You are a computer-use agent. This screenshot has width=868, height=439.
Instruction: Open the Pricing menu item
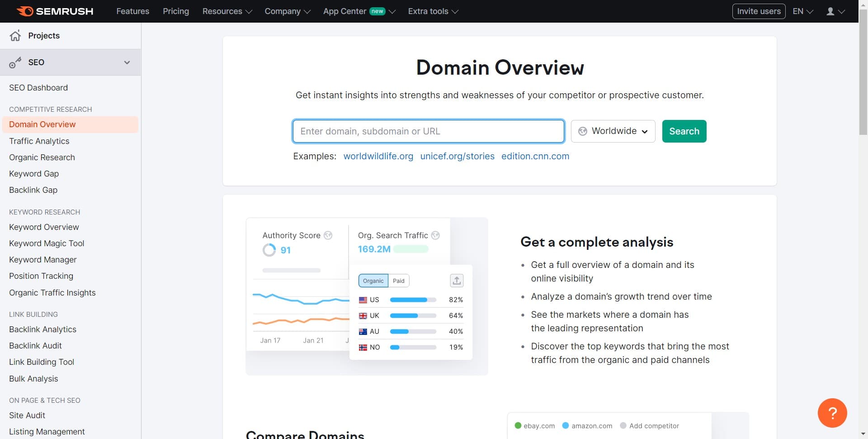coord(176,11)
